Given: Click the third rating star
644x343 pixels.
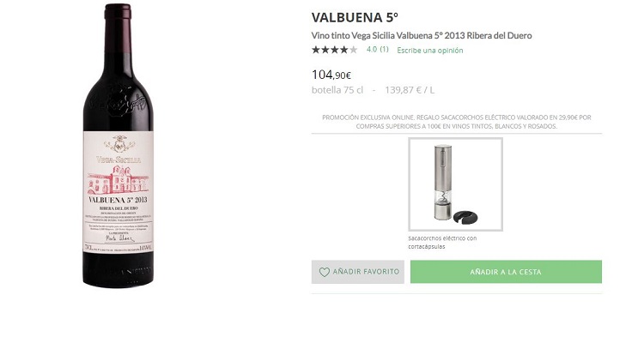Looking at the screenshot, I should point(335,50).
